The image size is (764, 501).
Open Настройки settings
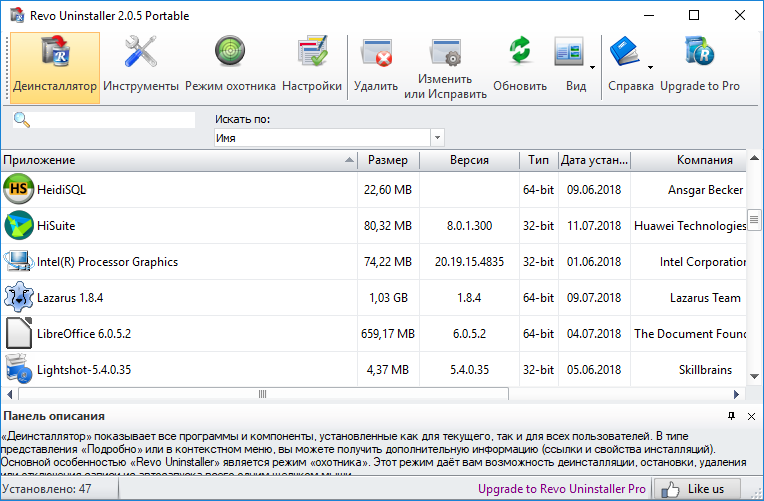(x=312, y=68)
